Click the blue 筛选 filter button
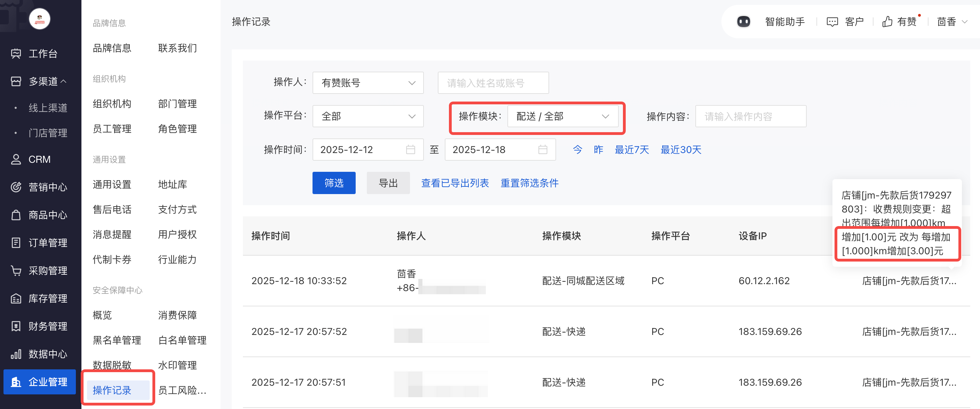 point(334,183)
